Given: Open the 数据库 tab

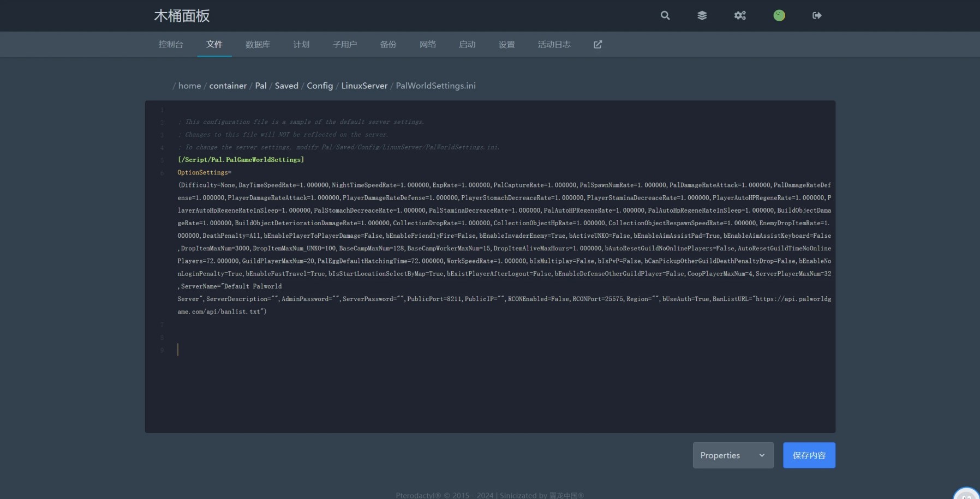Looking at the screenshot, I should (x=258, y=44).
